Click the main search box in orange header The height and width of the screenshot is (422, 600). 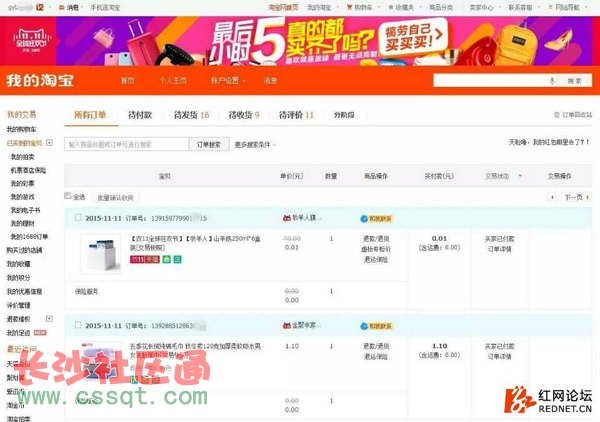(x=495, y=81)
